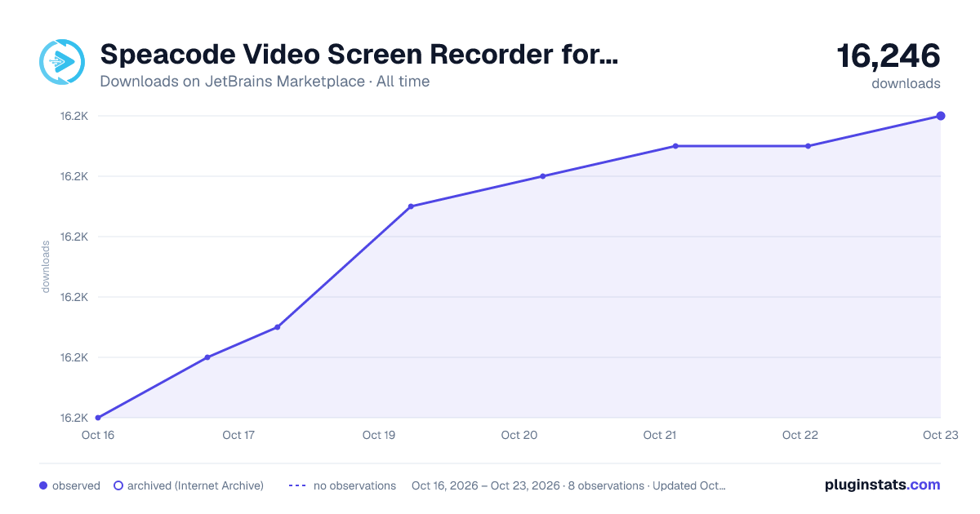Select the data point after Oct 20

pos(542,176)
